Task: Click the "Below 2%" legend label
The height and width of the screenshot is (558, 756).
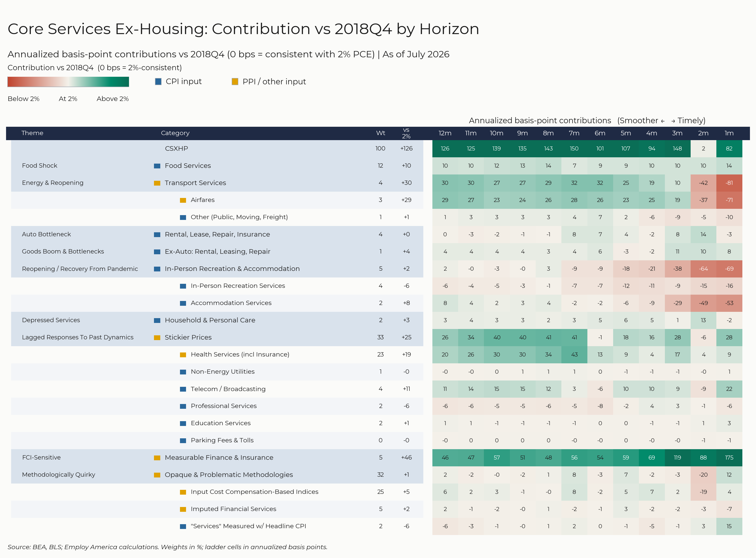Action: tap(24, 99)
